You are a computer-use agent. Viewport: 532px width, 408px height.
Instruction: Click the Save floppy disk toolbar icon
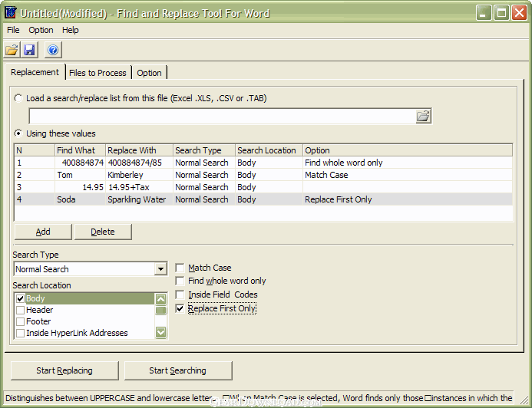point(29,50)
